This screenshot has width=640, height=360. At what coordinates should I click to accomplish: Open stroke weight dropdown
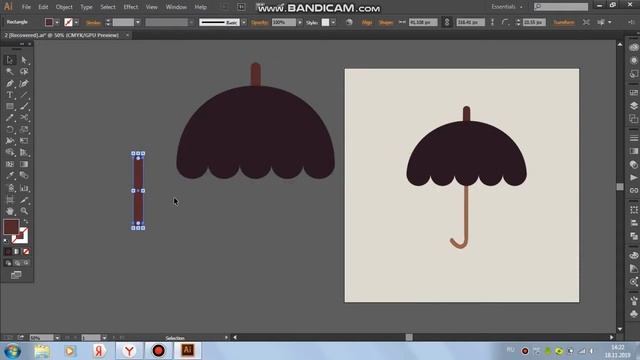click(138, 22)
